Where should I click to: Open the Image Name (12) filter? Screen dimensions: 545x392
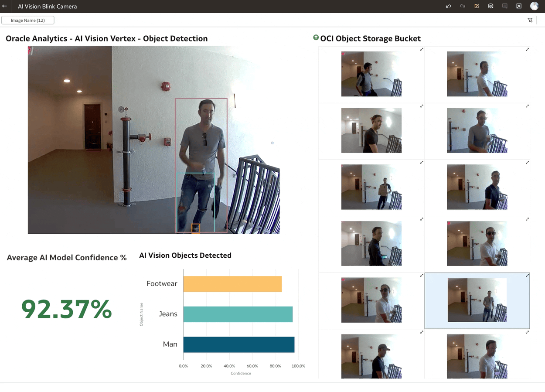[28, 20]
